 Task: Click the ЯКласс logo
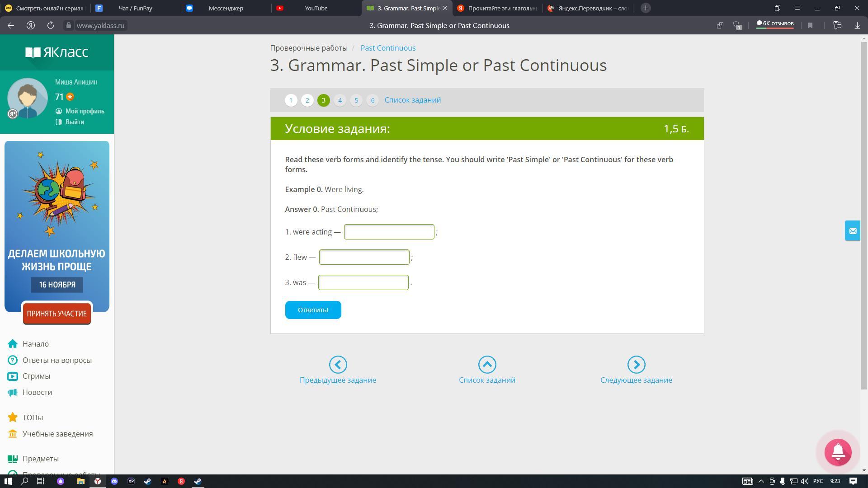[57, 52]
